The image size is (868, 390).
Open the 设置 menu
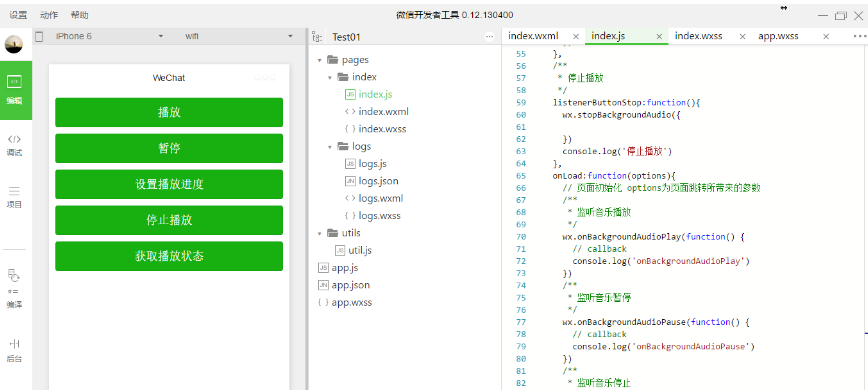[18, 15]
